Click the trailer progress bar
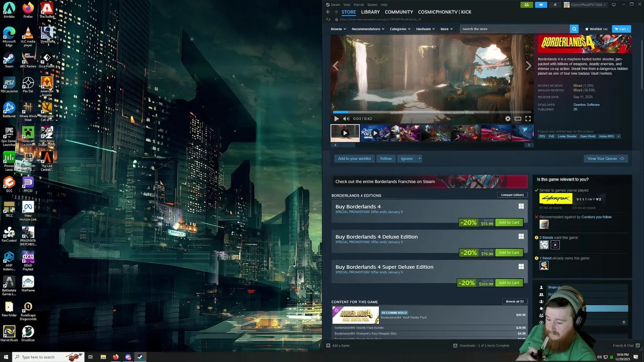Viewport: 644px width, 362px height. (432, 112)
